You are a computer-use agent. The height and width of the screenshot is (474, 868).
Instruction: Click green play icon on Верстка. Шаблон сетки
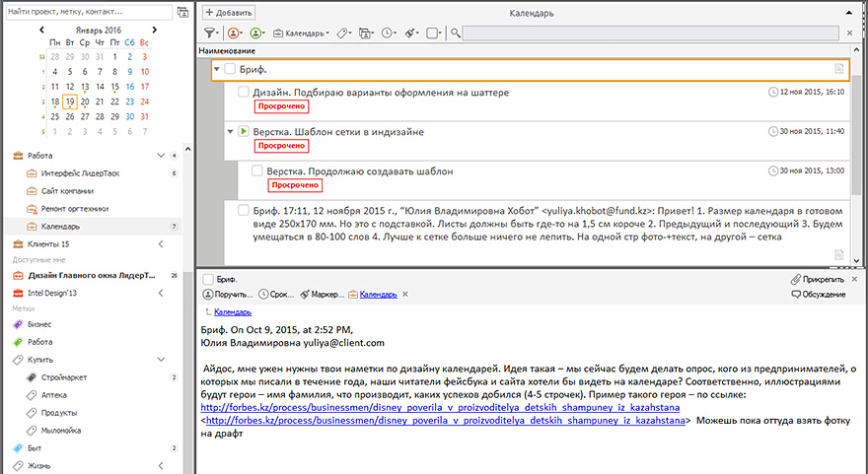point(243,132)
